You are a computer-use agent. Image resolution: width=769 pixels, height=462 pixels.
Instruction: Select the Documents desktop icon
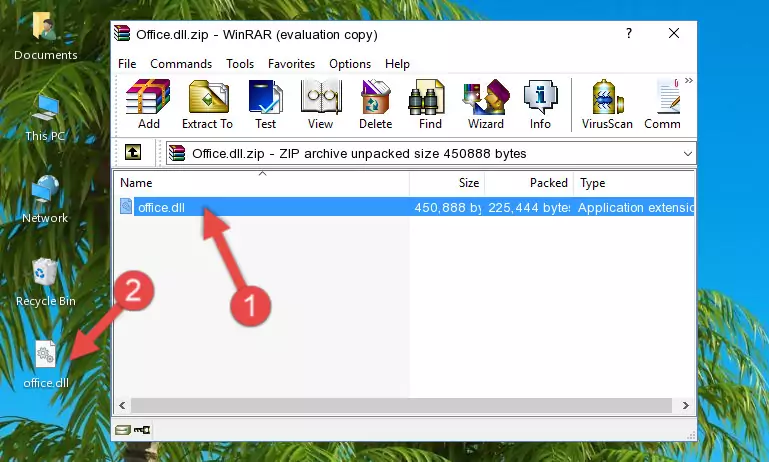pyautogui.click(x=46, y=36)
